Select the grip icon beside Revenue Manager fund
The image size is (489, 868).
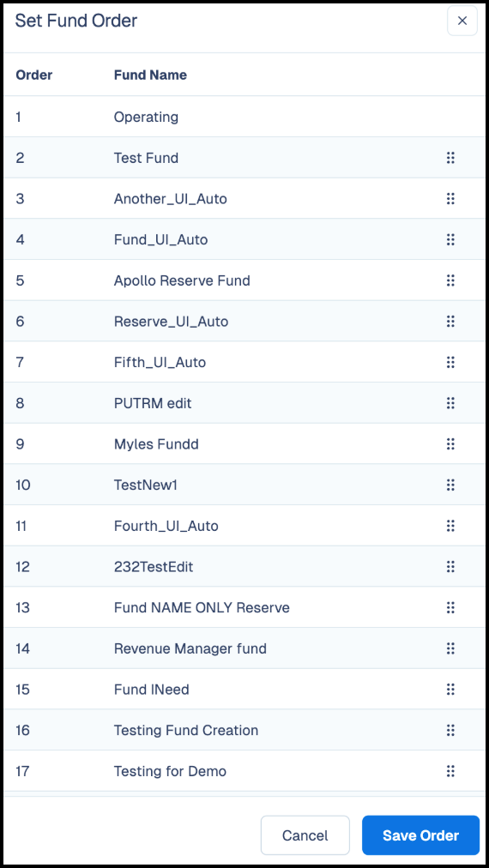coord(450,648)
